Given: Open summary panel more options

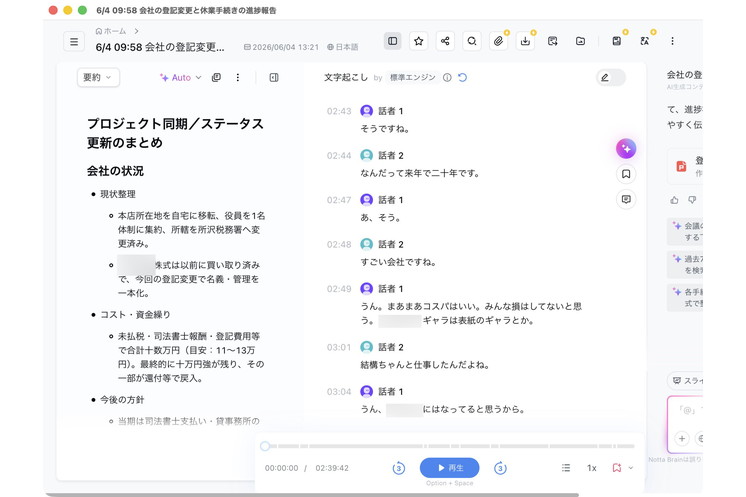Looking at the screenshot, I should [237, 77].
